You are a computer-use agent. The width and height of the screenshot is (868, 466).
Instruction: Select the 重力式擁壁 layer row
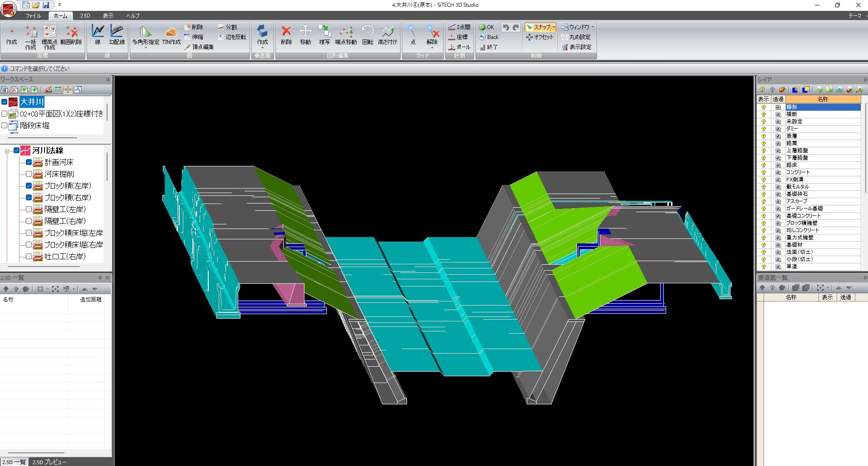click(x=799, y=238)
